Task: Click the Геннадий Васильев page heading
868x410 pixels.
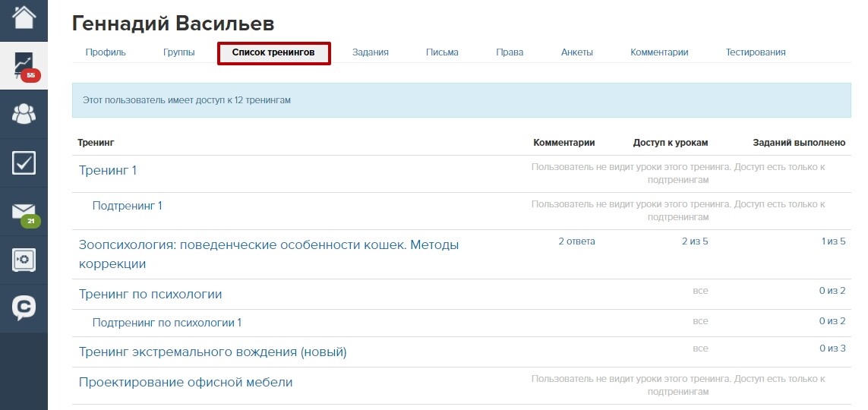Action: click(x=173, y=24)
